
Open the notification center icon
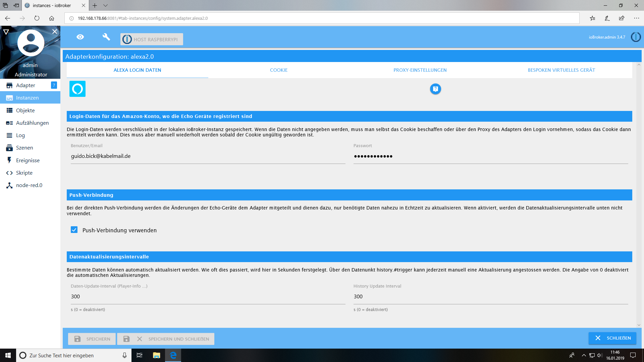(x=633, y=355)
